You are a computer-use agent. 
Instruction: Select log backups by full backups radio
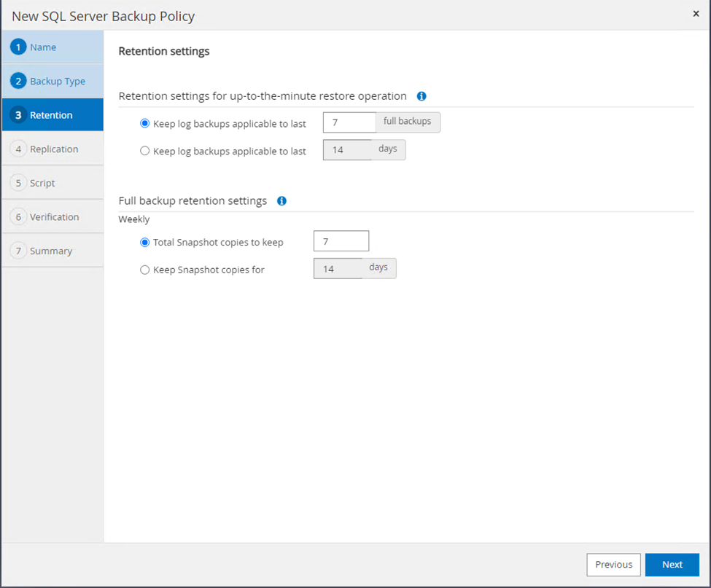pyautogui.click(x=144, y=124)
